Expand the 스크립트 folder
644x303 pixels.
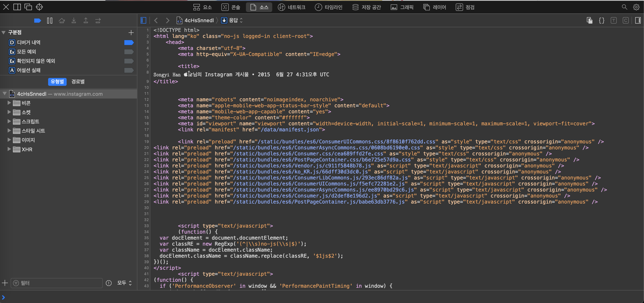pyautogui.click(x=9, y=121)
